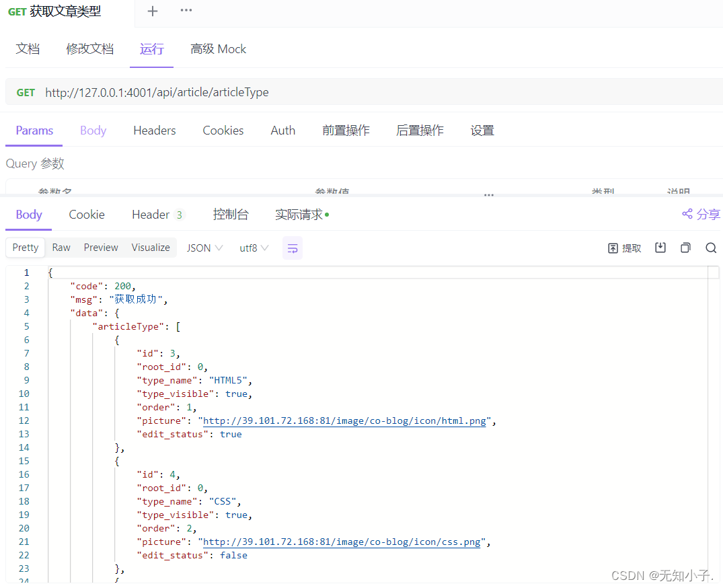Viewport: 723px width, 588px height.
Task: Open the 高级 Mock tab
Action: pyautogui.click(x=218, y=49)
